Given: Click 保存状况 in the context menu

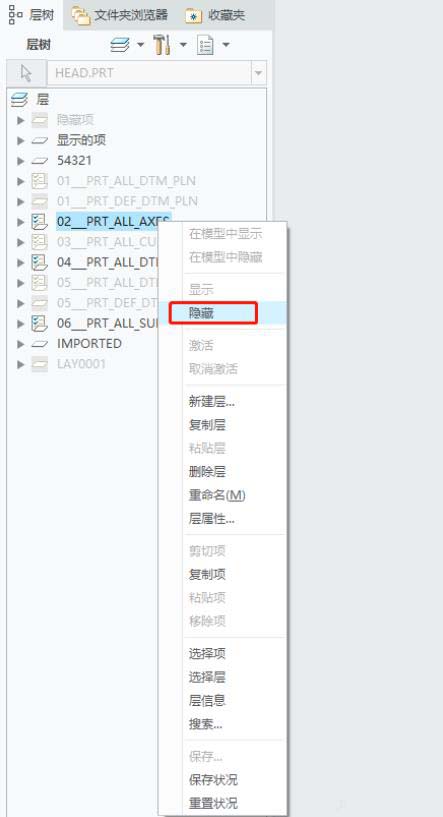Looking at the screenshot, I should click(x=213, y=780).
